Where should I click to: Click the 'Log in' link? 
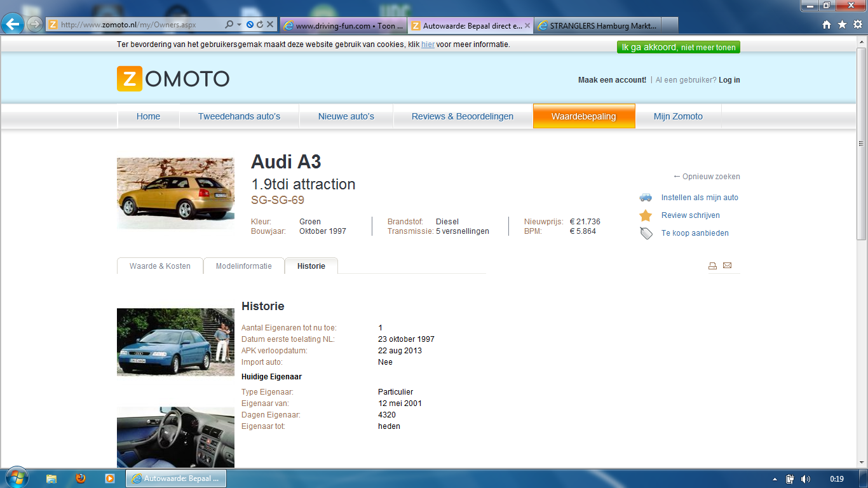[729, 80]
